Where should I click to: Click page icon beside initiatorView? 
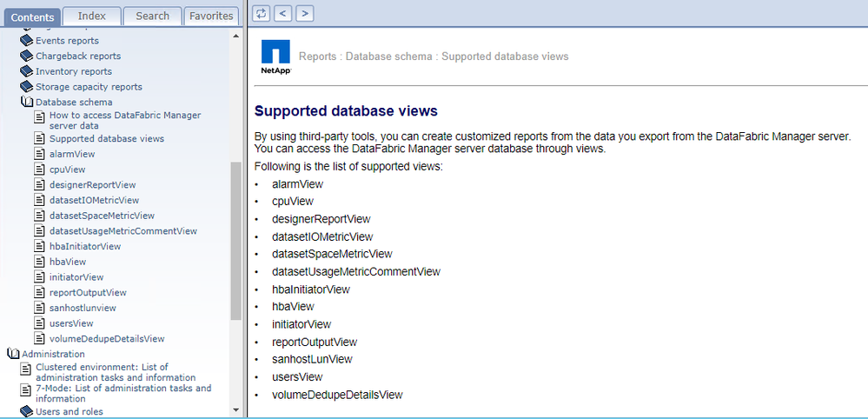(x=39, y=277)
